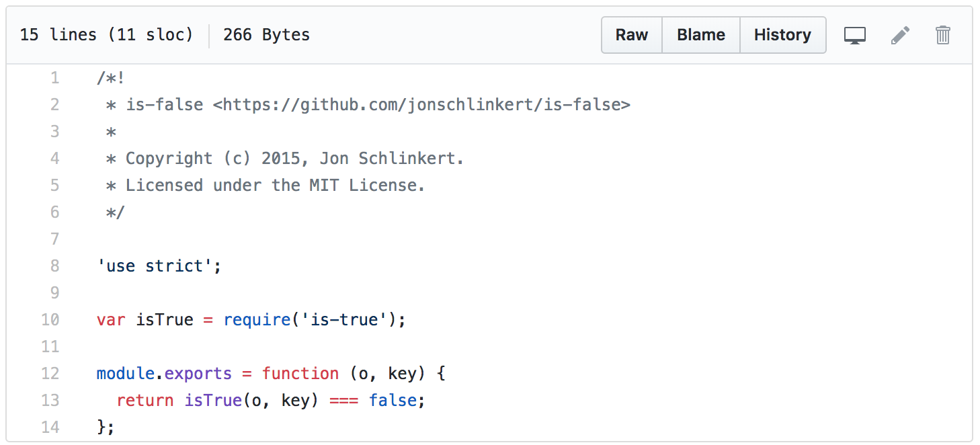Click the 'use strict' code line

tap(159, 266)
